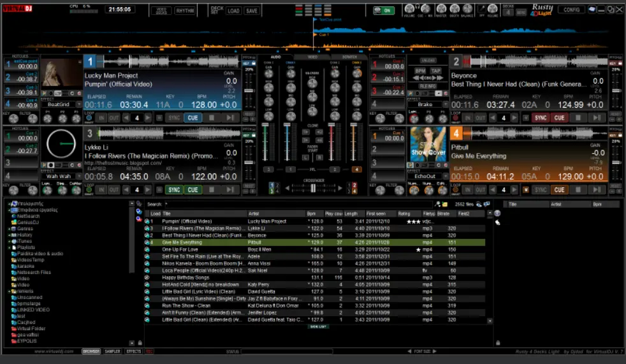
Task: Toggle the green ON switch
Action: (383, 10)
